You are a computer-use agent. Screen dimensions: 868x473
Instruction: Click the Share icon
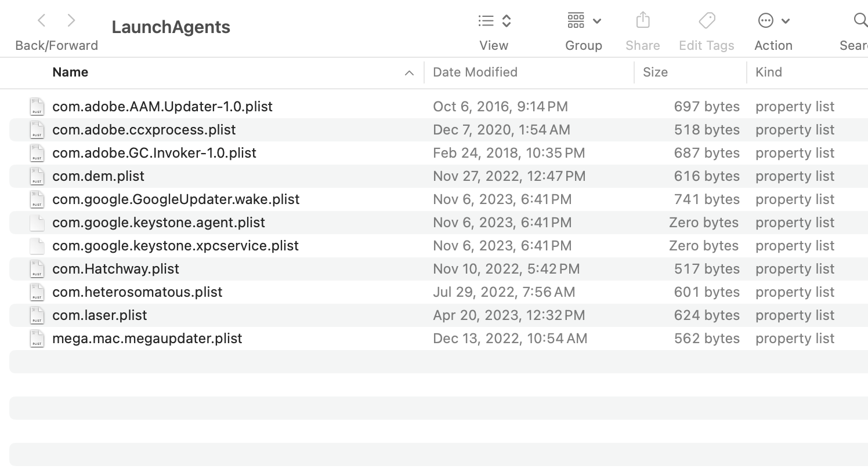pyautogui.click(x=642, y=21)
